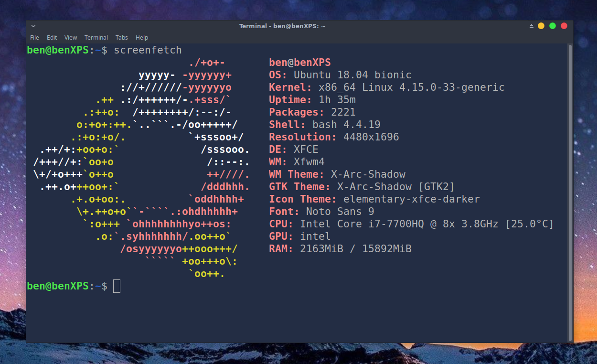Image resolution: width=597 pixels, height=364 pixels.
Task: Click the "Shell: bash 4.4.19" line
Action: point(325,125)
